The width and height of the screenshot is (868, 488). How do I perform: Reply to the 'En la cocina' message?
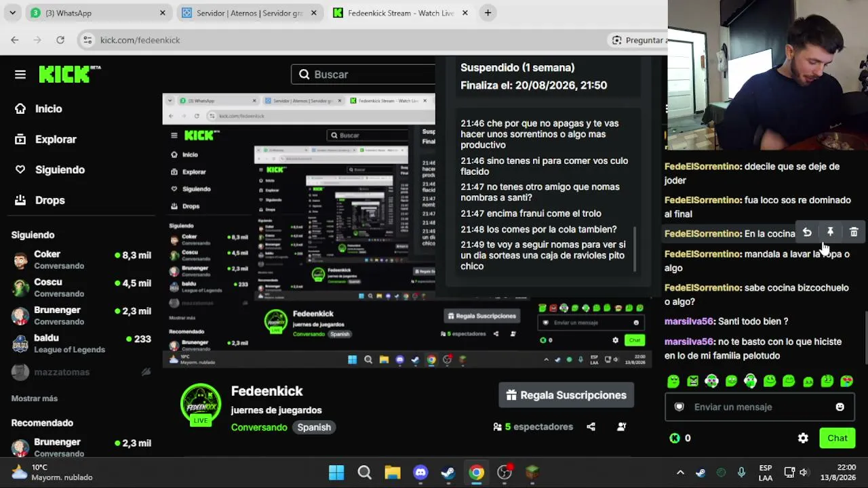[x=807, y=232]
